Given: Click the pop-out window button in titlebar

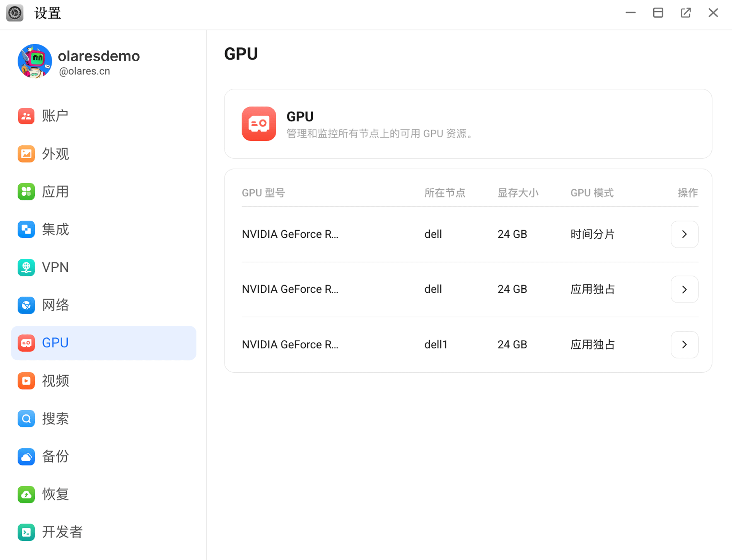Looking at the screenshot, I should click(685, 13).
